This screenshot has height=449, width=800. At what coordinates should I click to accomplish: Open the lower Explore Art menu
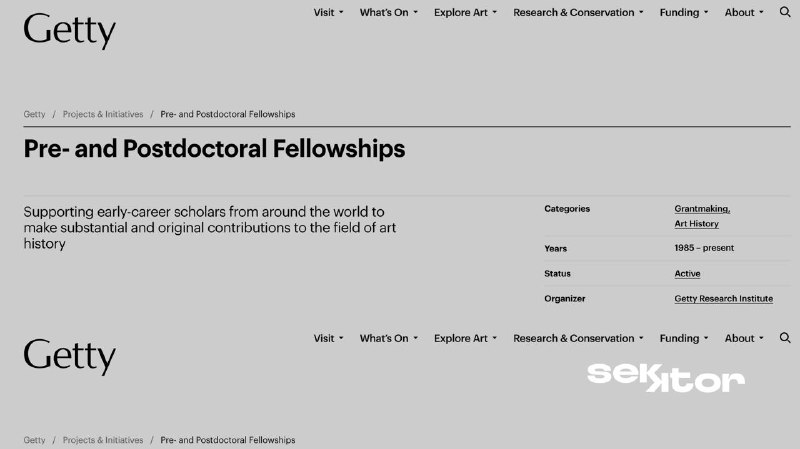pos(465,338)
